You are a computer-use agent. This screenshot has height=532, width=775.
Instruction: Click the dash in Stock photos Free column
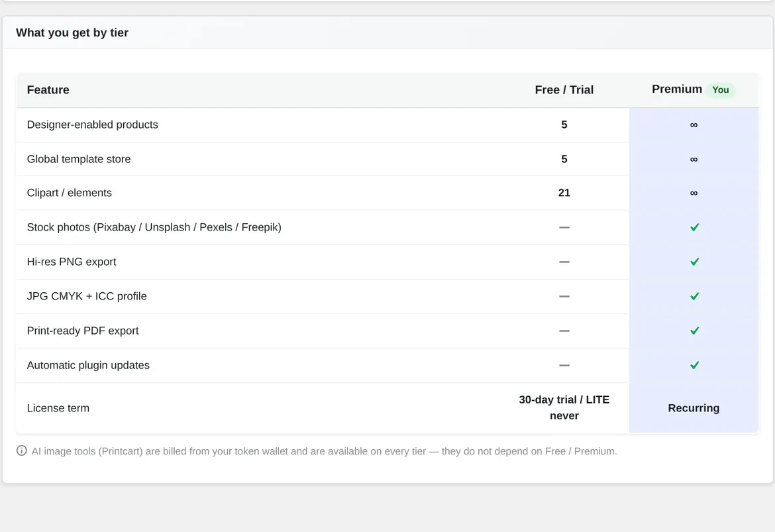(x=564, y=227)
